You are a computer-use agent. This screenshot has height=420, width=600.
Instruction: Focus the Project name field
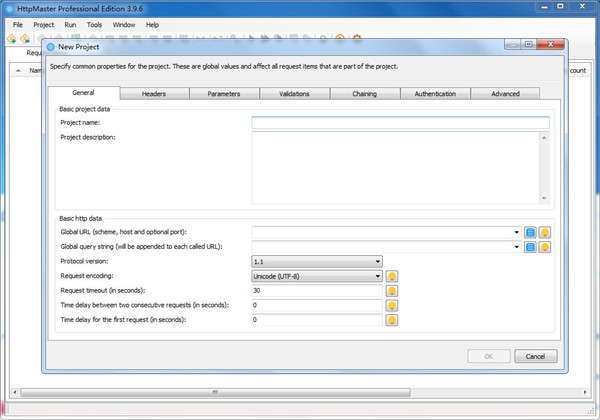[401, 123]
